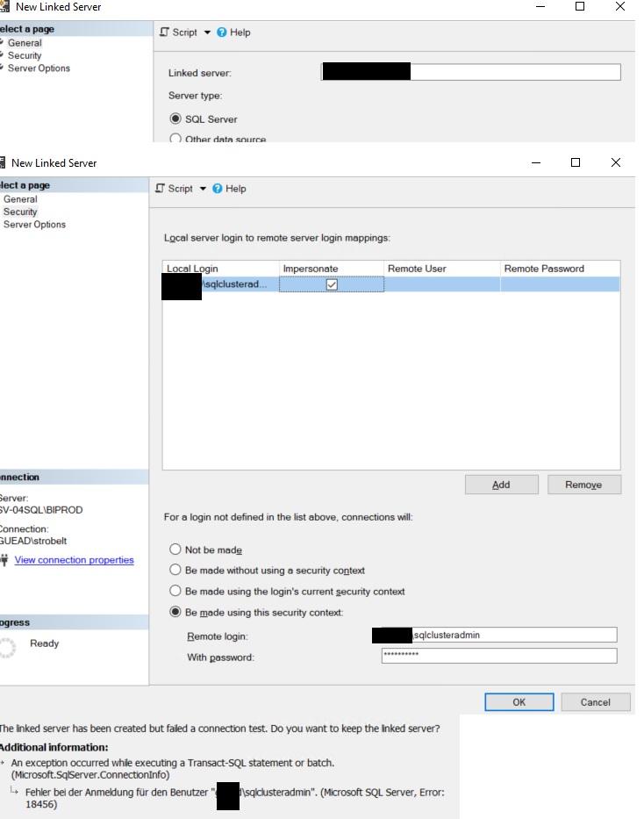Open Script dropdown arrow in upper window
The image size is (644, 819).
click(207, 32)
